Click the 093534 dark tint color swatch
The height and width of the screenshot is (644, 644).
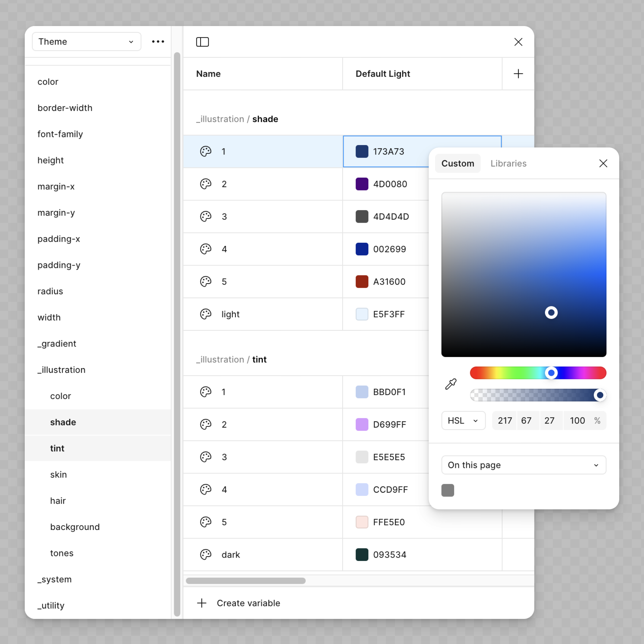362,554
